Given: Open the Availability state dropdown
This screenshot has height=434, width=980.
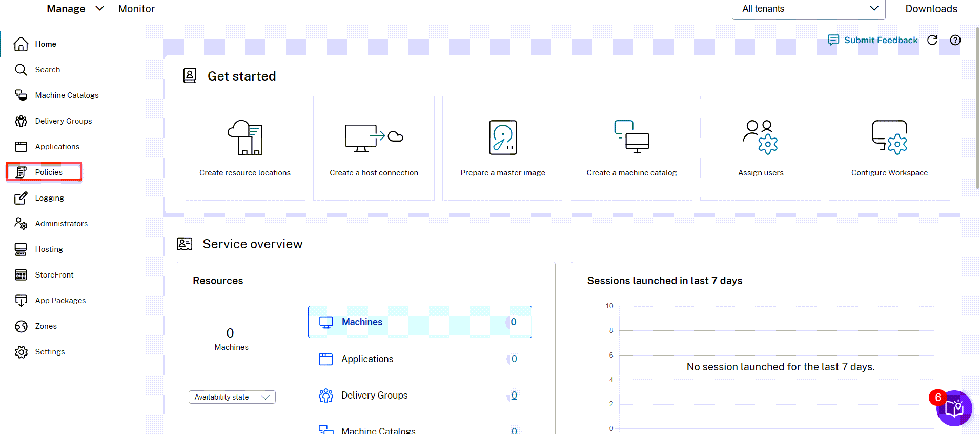Looking at the screenshot, I should point(232,397).
